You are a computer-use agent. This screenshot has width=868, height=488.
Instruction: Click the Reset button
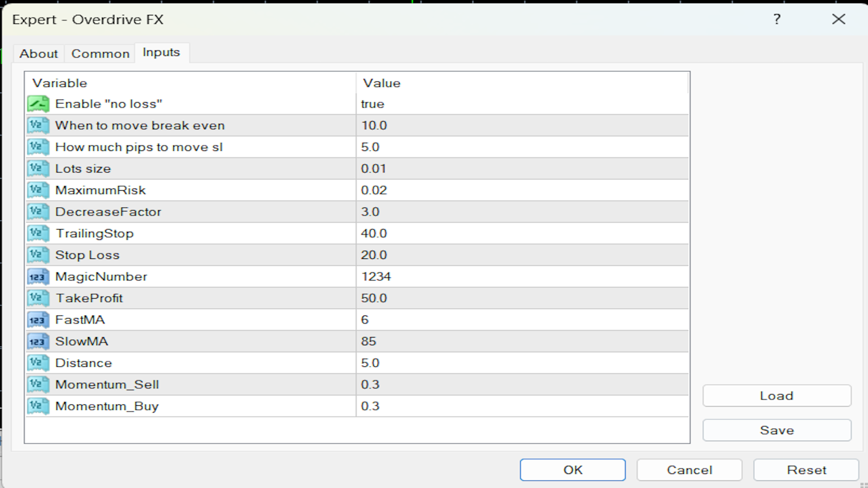click(x=806, y=470)
